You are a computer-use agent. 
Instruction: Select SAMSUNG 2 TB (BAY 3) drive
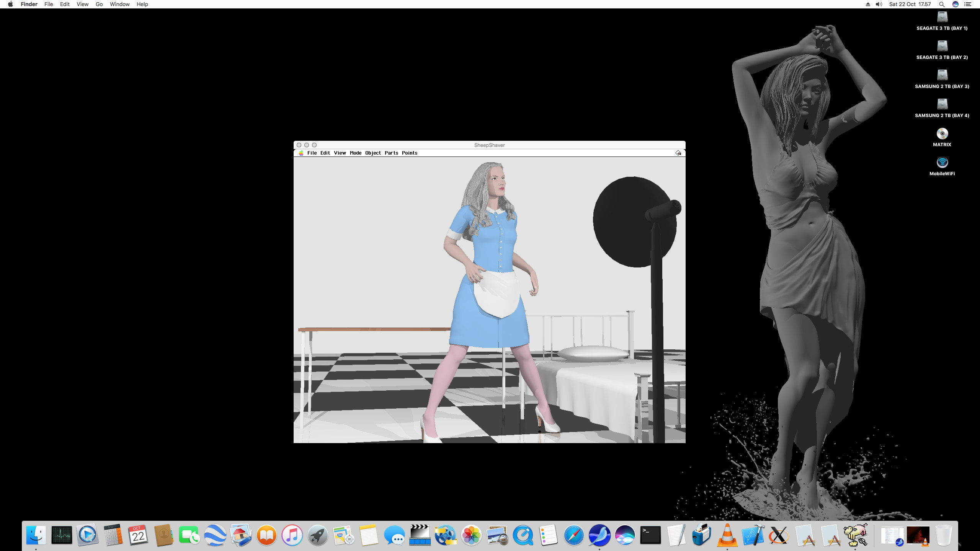942,79
